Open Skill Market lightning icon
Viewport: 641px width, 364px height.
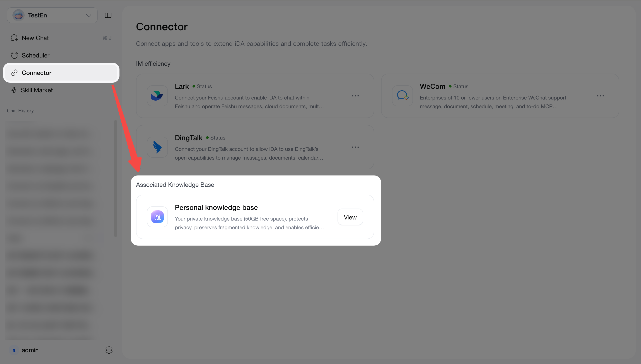coord(14,90)
